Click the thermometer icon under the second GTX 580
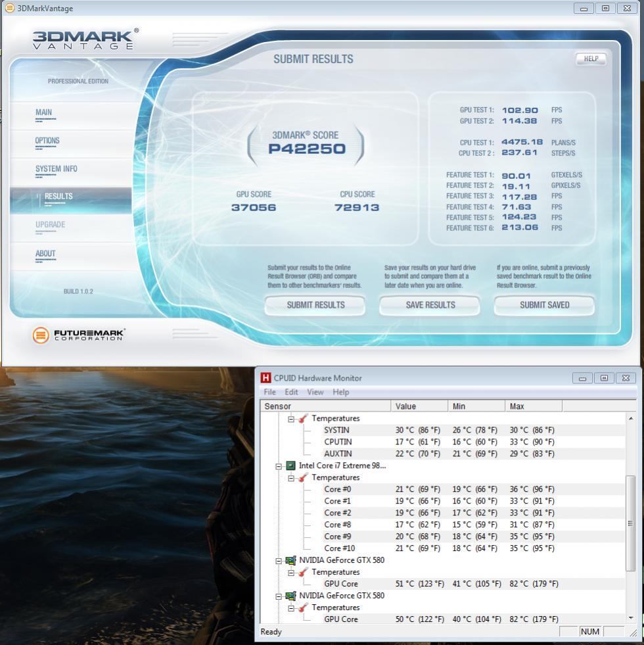Image resolution: width=644 pixels, height=645 pixels. click(303, 608)
